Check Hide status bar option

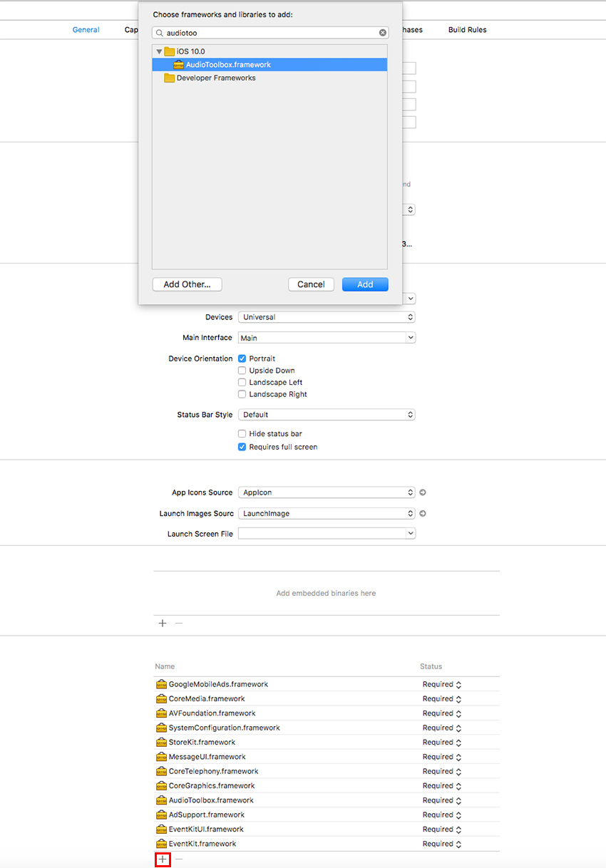(x=242, y=434)
